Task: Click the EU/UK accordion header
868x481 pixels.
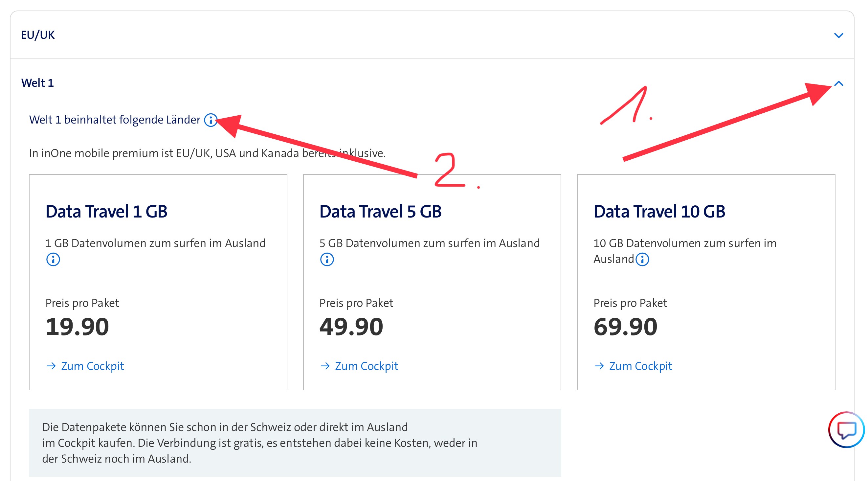Action: tap(38, 35)
